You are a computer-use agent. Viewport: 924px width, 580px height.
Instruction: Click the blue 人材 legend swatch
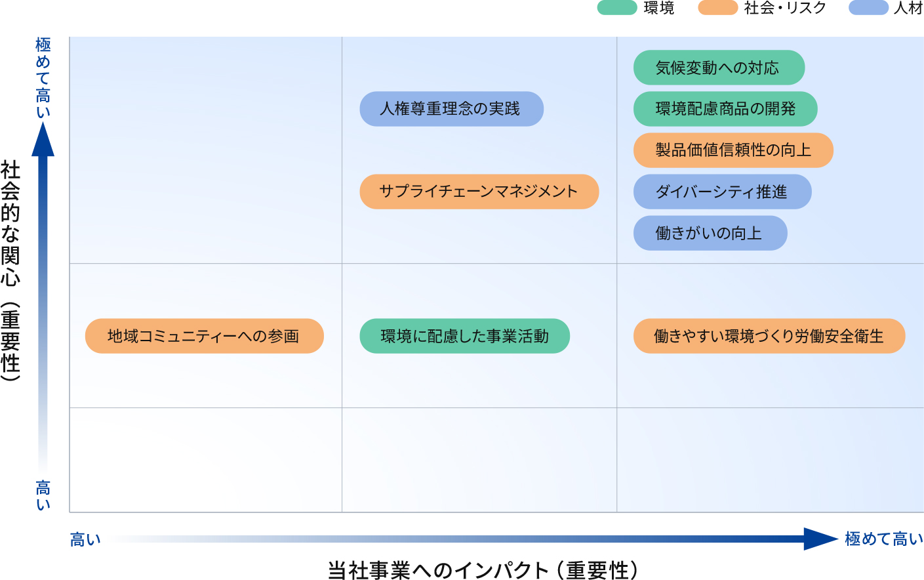pos(868,8)
